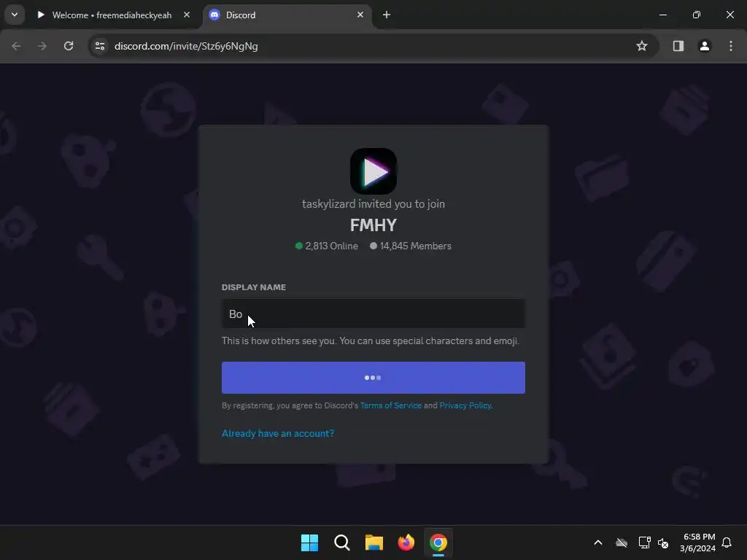Open File Explorer from taskbar
747x560 pixels.
click(x=374, y=542)
